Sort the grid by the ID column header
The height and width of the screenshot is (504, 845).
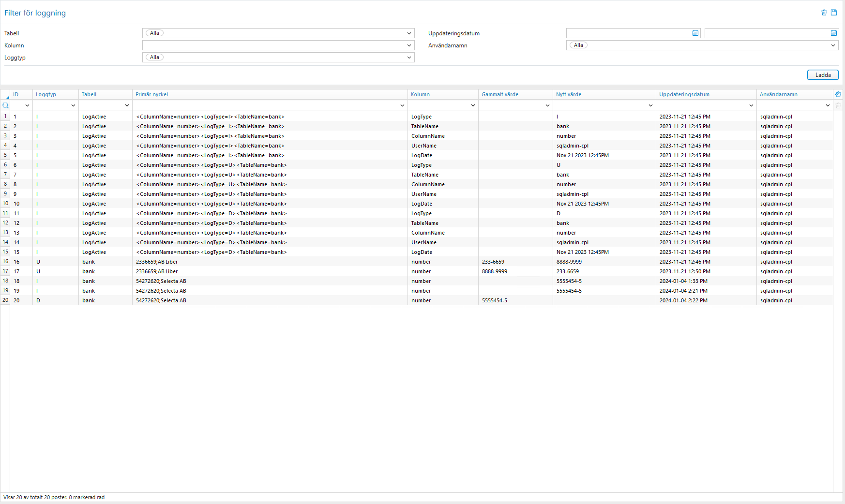tap(16, 94)
